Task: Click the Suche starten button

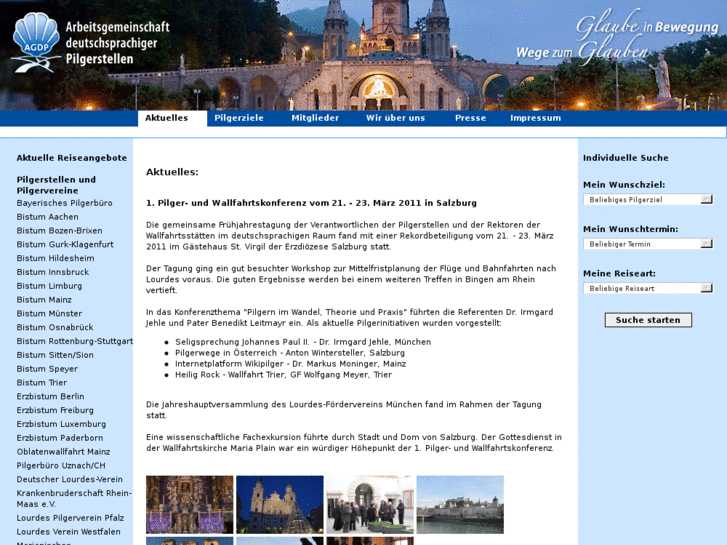Action: 648,320
